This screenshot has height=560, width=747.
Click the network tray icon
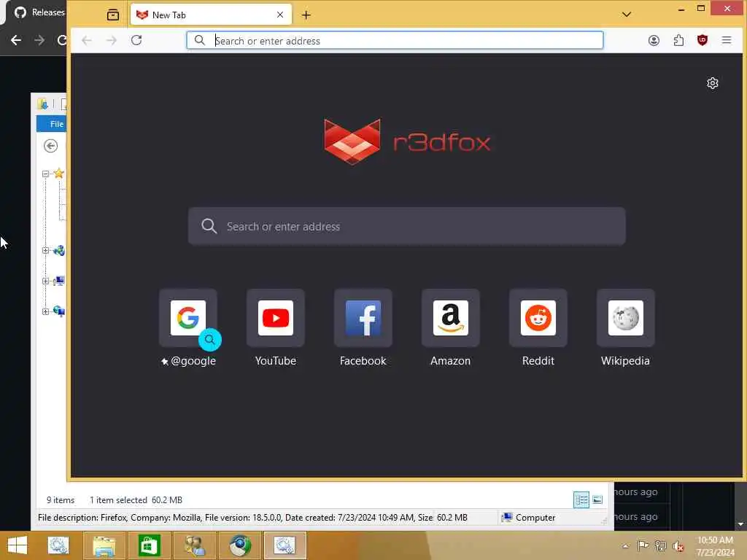click(x=660, y=545)
